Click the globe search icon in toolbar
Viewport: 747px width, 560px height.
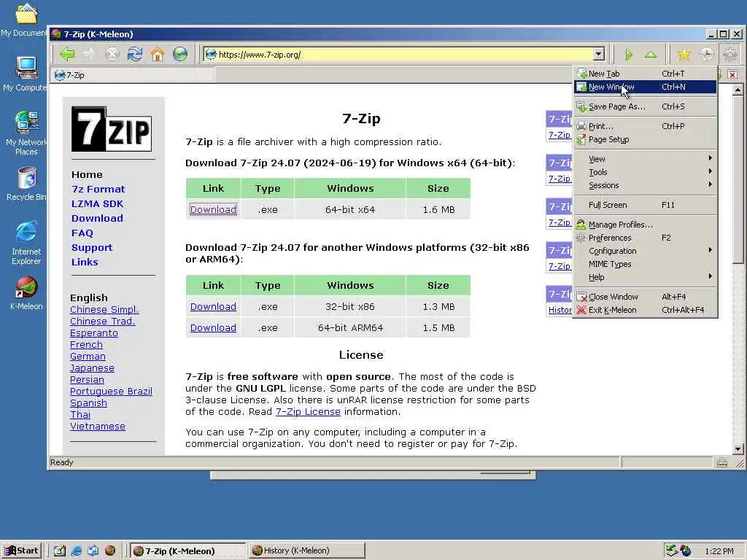pyautogui.click(x=180, y=54)
